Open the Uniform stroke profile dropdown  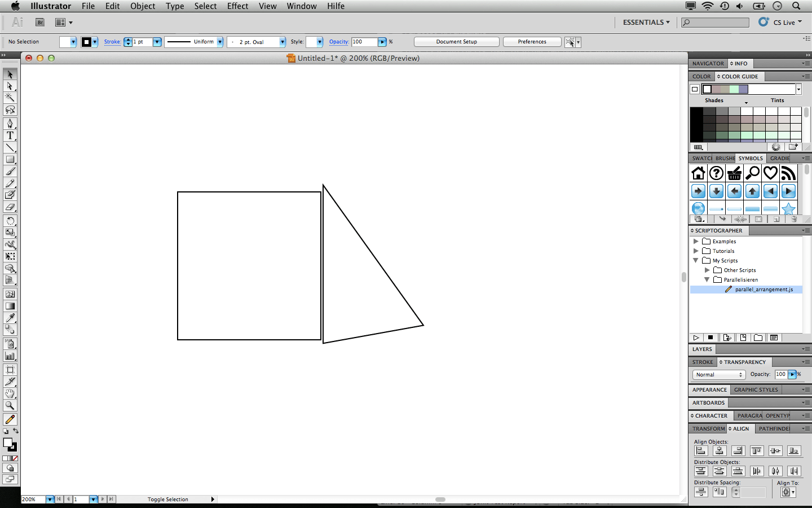(x=219, y=41)
